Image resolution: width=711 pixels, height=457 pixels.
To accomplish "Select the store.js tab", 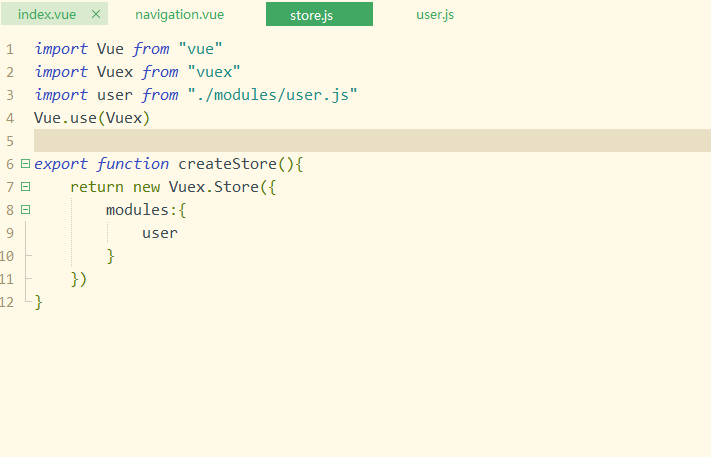I will pyautogui.click(x=318, y=15).
